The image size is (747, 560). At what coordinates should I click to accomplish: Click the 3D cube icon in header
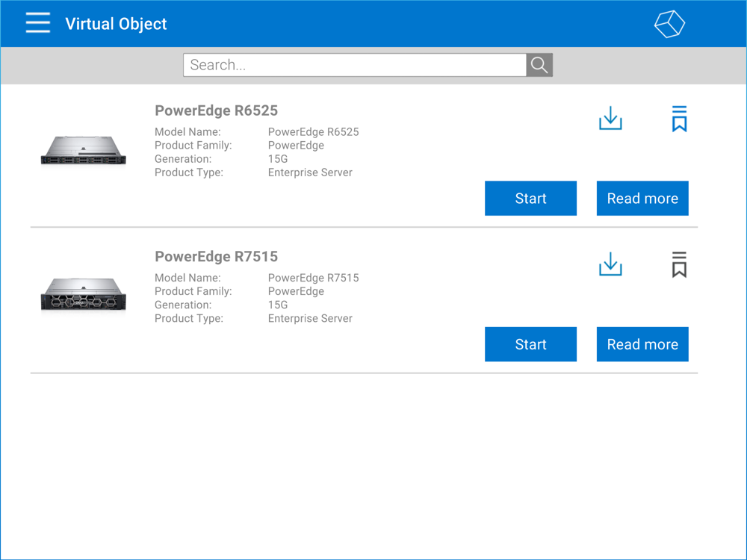click(x=669, y=24)
